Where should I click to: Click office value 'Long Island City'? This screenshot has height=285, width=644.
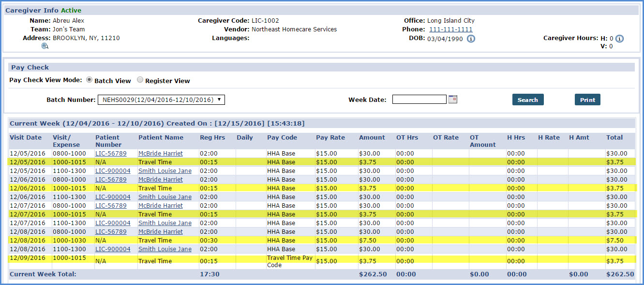(451, 21)
